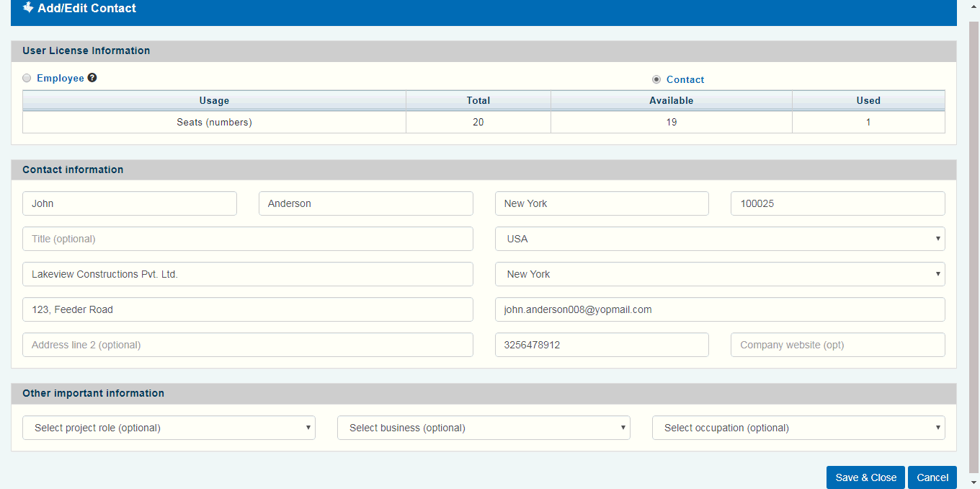Click the email field with john.anderson008@yopmail.com

point(719,309)
